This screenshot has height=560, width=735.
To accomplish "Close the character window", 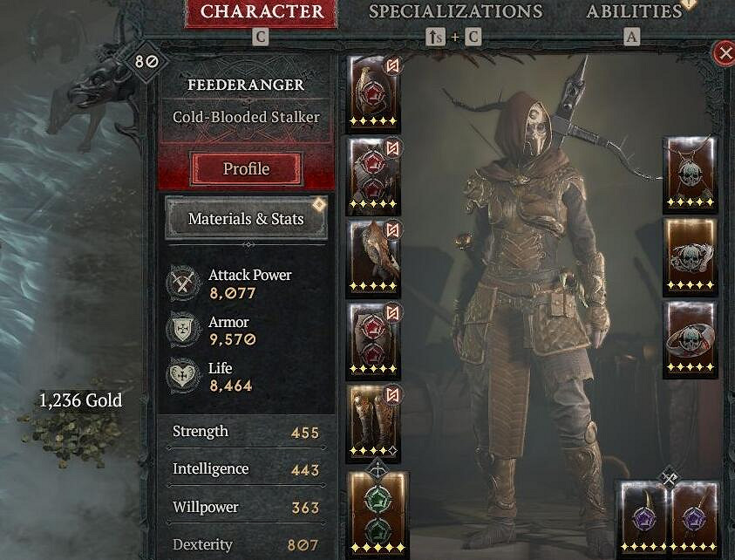I will 724,53.
